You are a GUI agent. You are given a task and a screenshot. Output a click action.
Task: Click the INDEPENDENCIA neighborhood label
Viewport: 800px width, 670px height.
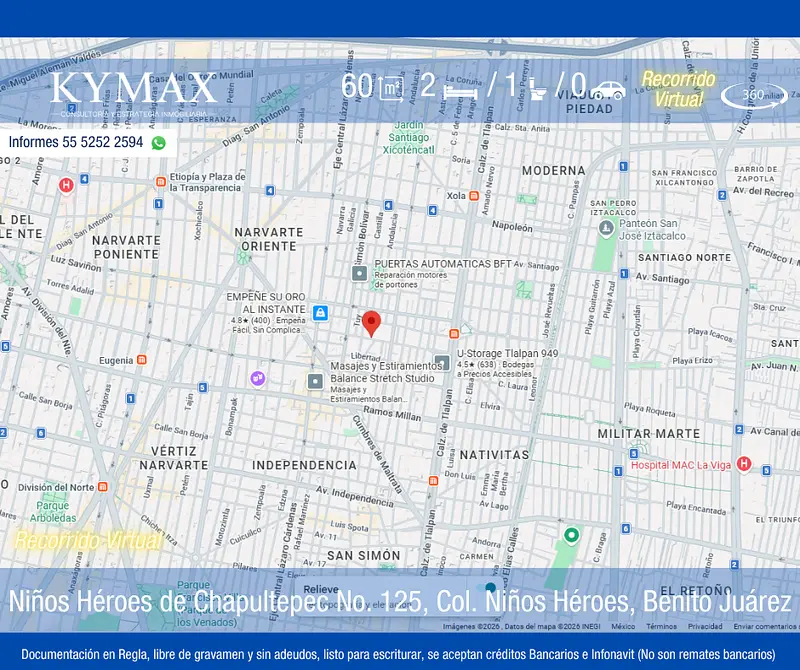[x=305, y=465]
